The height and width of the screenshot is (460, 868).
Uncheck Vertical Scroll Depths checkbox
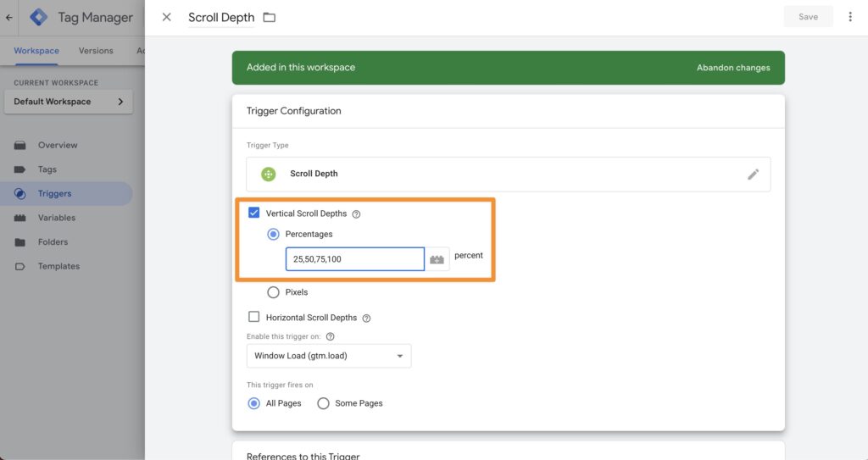(x=254, y=213)
